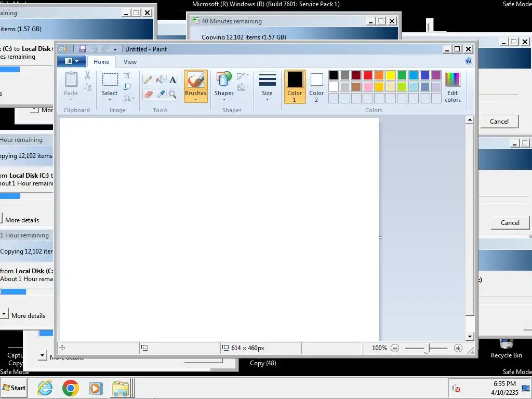Click Cancel in middle-right copy dialog

(x=510, y=223)
